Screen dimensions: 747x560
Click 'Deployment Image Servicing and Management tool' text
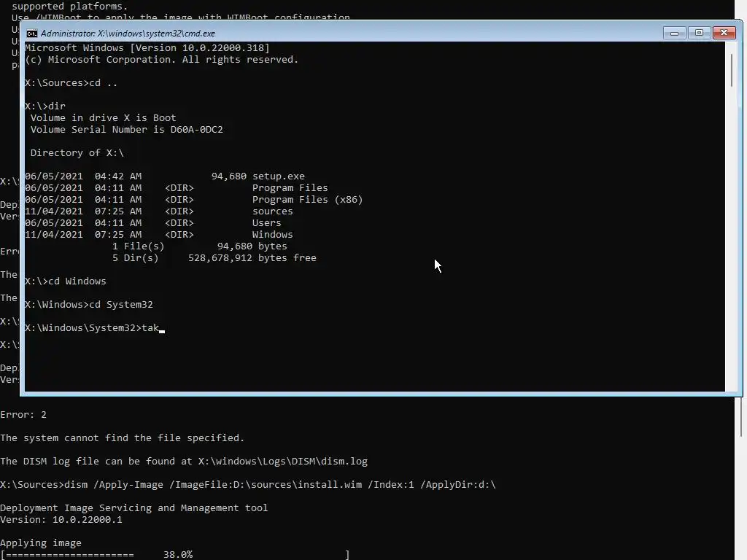coord(134,508)
